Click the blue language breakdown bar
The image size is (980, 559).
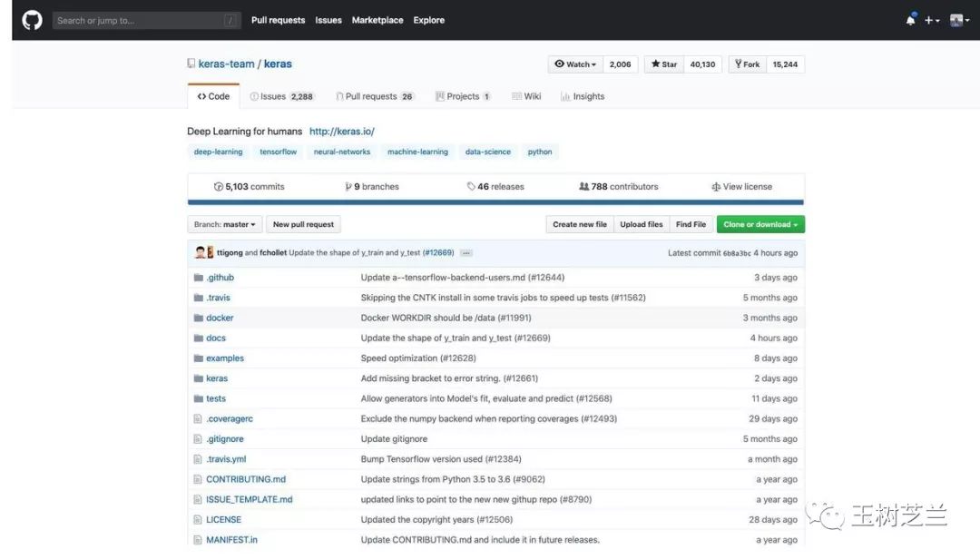coord(495,202)
